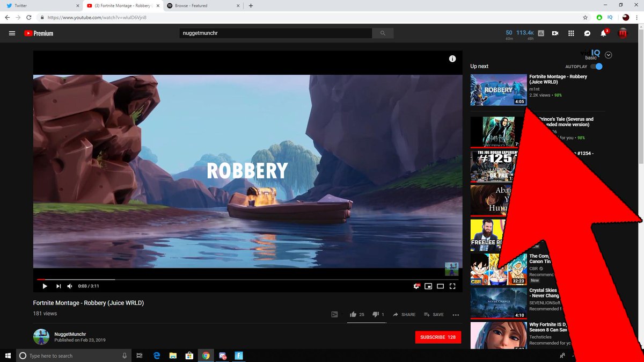Open the Joe Rogan #1254 thumbnail

click(x=493, y=166)
